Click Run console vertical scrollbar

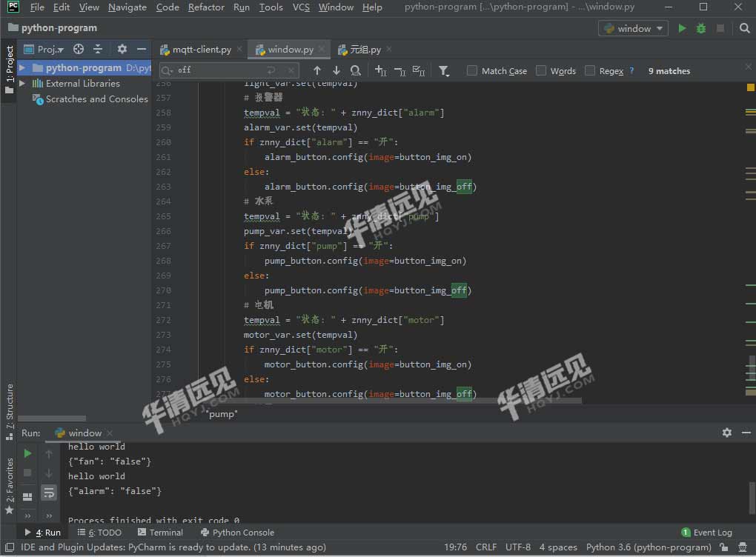tap(752, 498)
